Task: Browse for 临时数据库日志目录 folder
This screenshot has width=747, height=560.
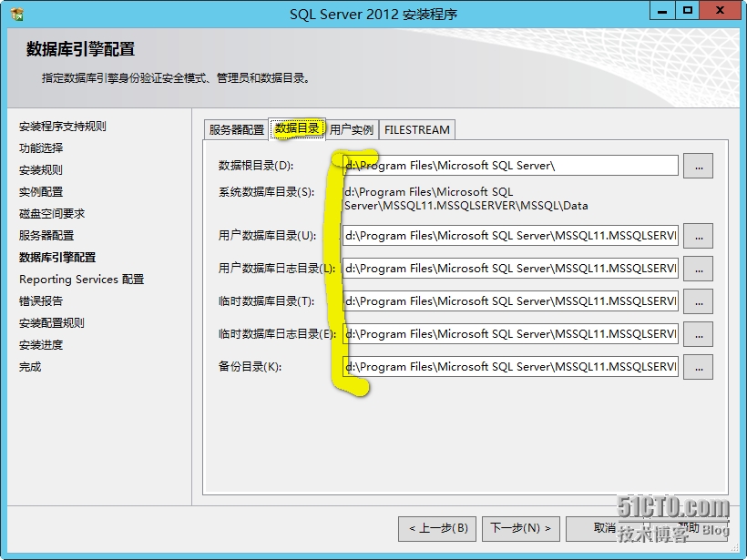Action: click(x=698, y=334)
